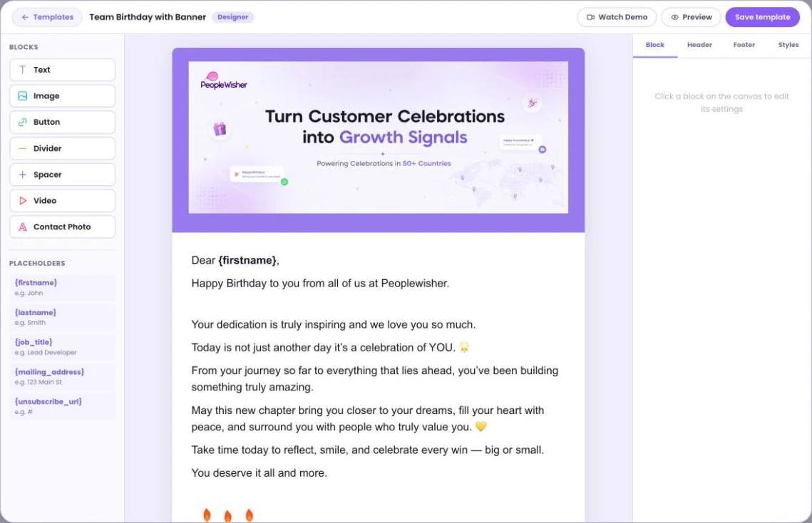
Task: Save the template
Action: coord(762,17)
